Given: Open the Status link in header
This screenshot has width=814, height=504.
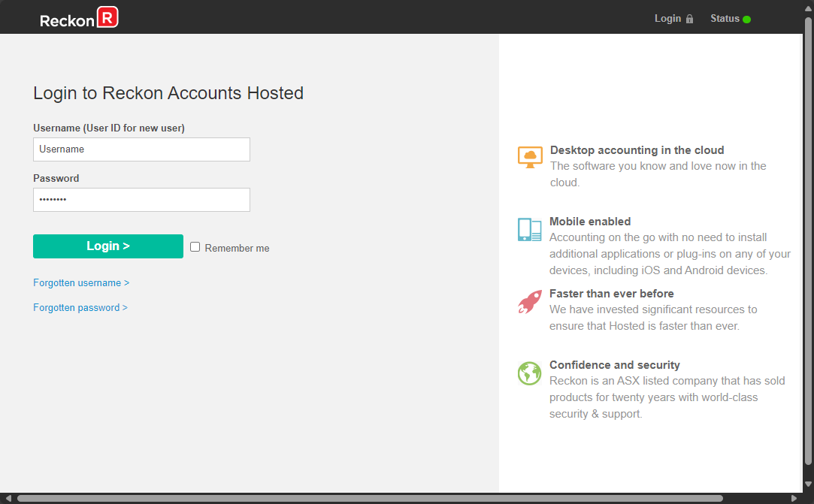Looking at the screenshot, I should pyautogui.click(x=725, y=19).
